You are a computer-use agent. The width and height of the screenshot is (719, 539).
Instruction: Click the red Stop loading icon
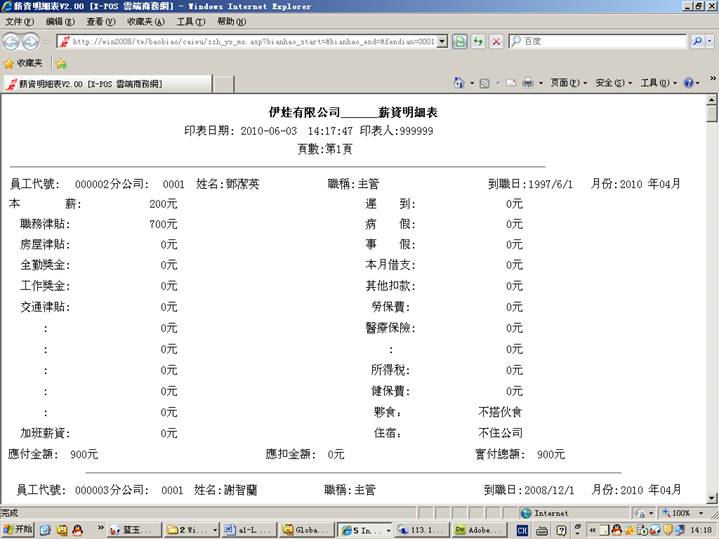tap(495, 41)
